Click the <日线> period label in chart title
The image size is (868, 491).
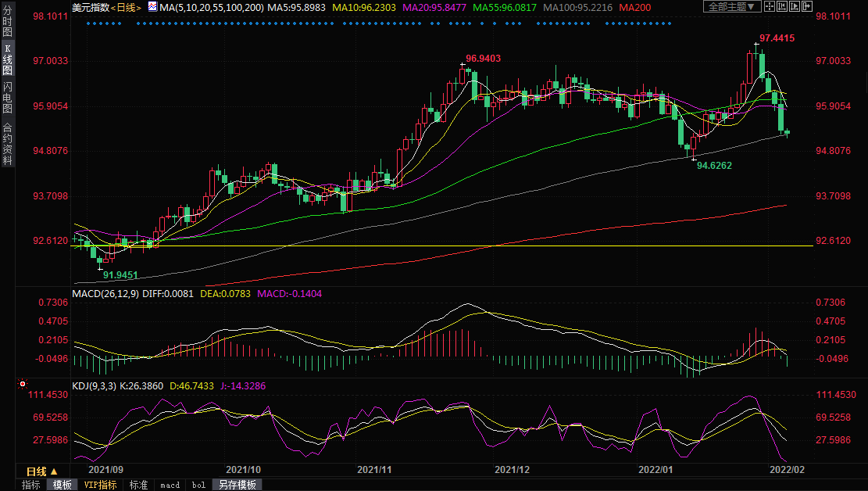[x=125, y=7]
